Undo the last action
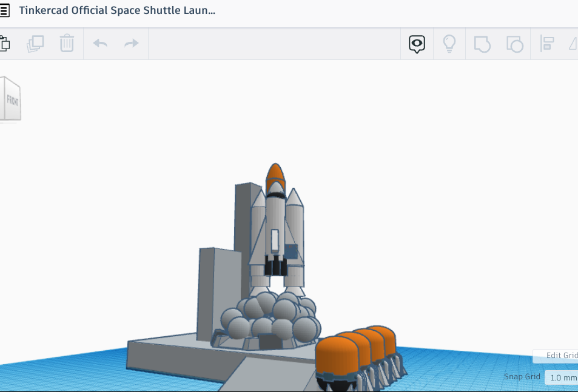The height and width of the screenshot is (392, 578). pyautogui.click(x=99, y=44)
